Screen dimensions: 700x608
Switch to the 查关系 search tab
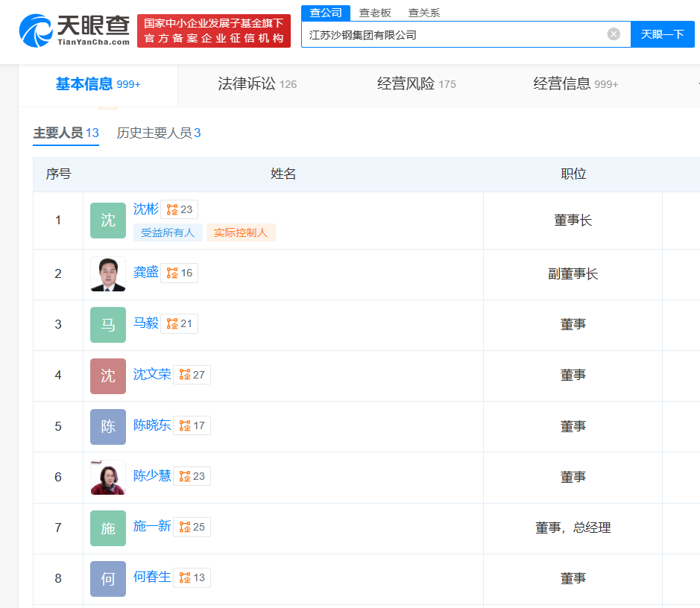(423, 12)
